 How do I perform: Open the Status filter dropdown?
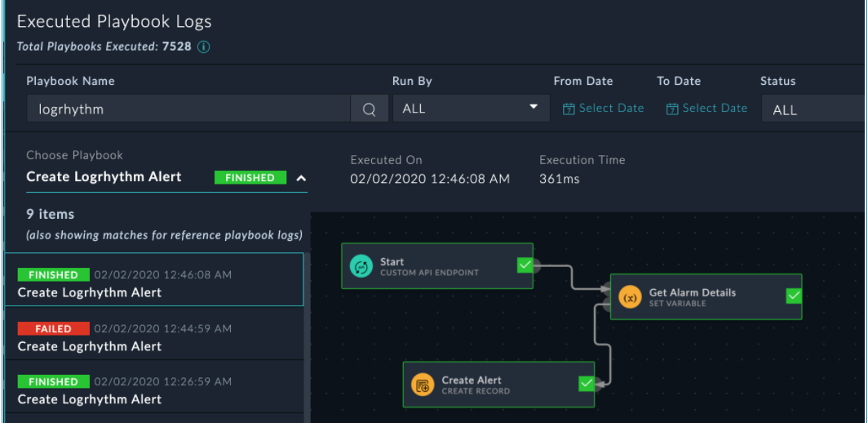(812, 109)
